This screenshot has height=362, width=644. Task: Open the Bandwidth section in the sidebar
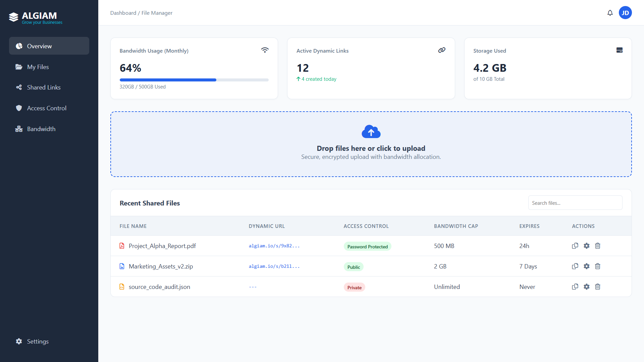(x=41, y=129)
